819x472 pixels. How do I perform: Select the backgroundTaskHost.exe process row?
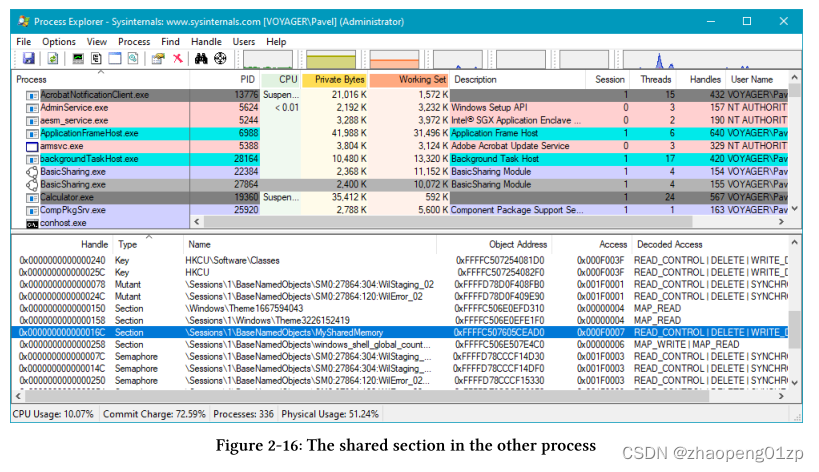(x=400, y=159)
